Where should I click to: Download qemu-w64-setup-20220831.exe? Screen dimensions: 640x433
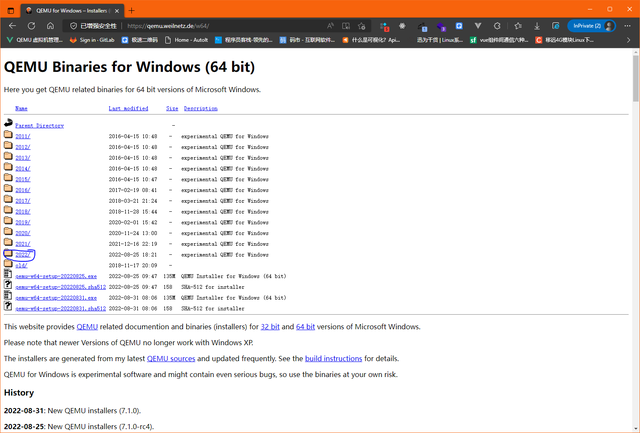tap(56, 298)
